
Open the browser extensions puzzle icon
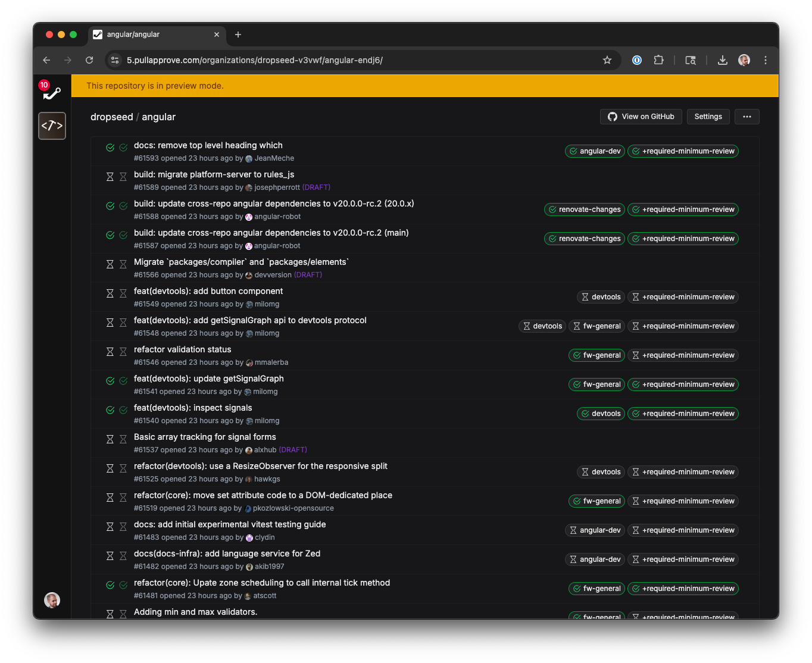tap(658, 60)
